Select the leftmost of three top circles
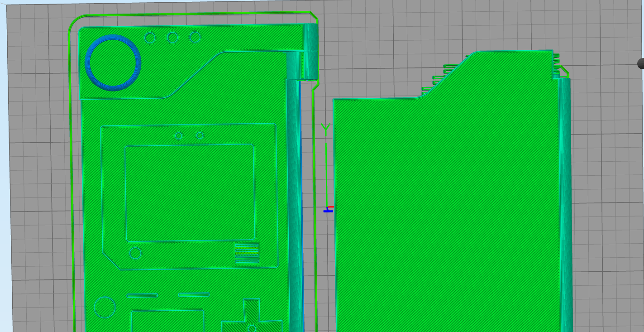The width and height of the screenshot is (644, 332). [150, 38]
